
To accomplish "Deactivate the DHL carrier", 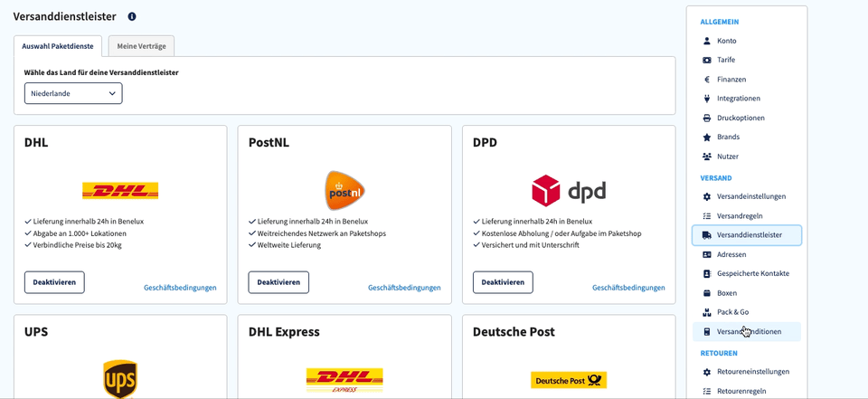I will click(54, 282).
